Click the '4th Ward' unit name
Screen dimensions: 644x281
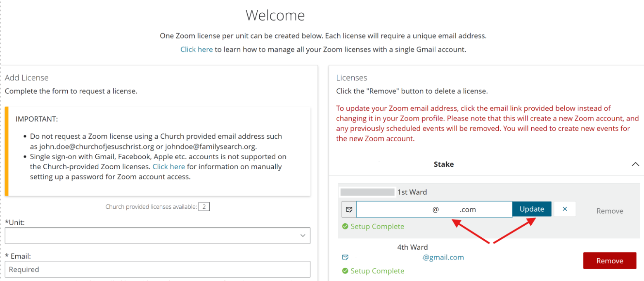412,247
